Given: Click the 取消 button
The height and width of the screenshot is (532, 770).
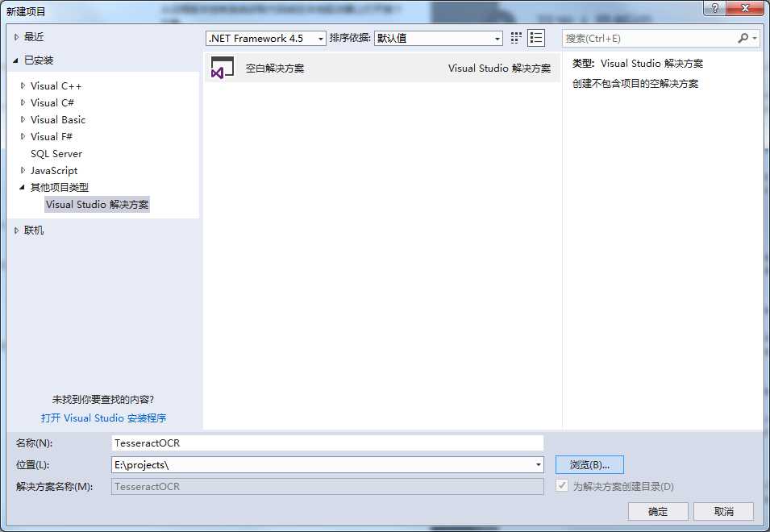Looking at the screenshot, I should coord(723,511).
